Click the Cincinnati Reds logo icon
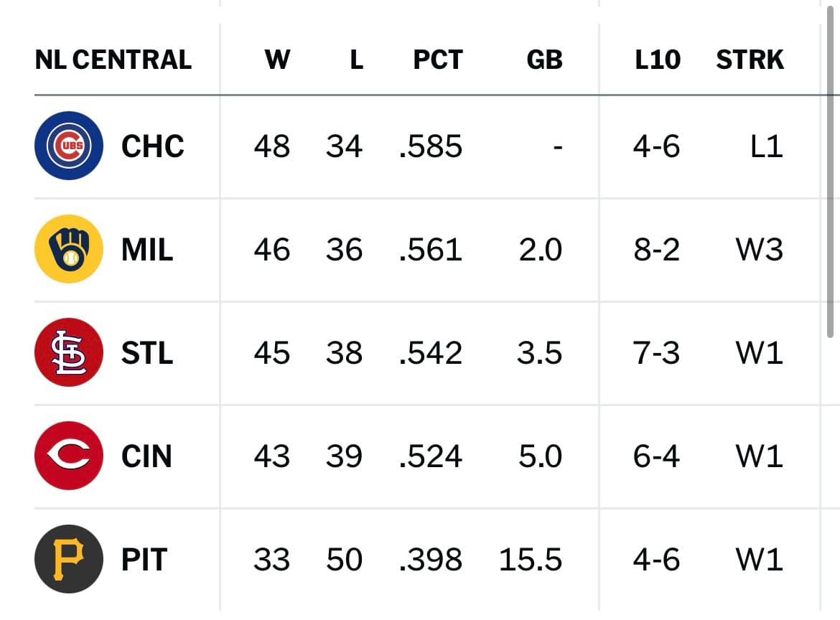Image resolution: width=840 pixels, height=620 pixels. coord(69,456)
